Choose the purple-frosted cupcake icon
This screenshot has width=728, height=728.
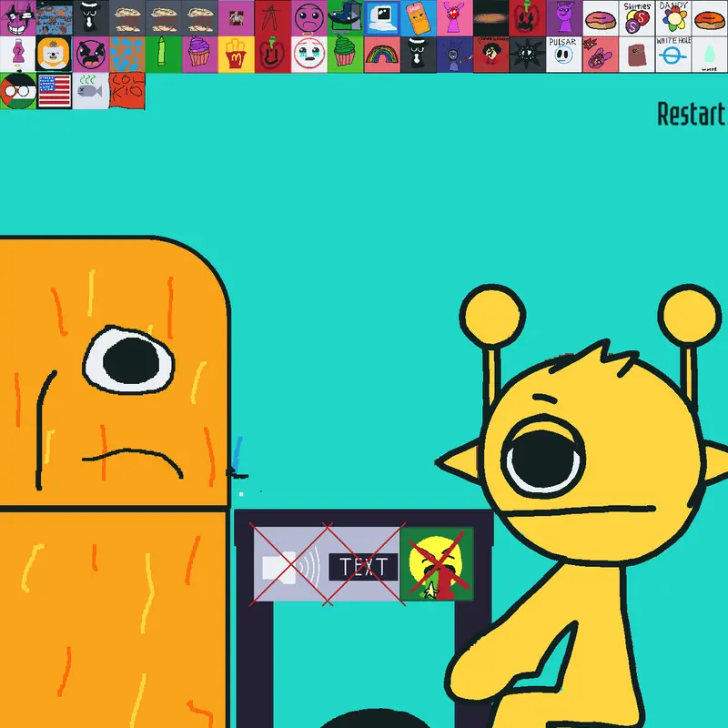pos(199,55)
